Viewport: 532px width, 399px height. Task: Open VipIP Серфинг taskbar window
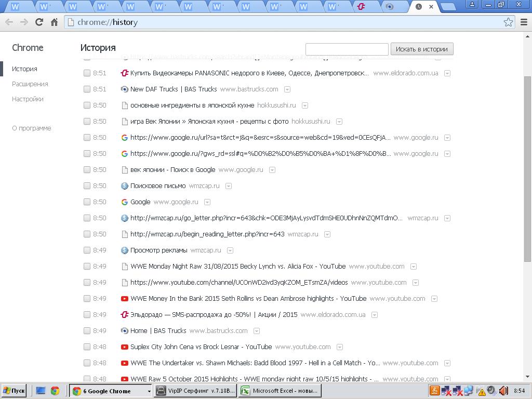click(x=195, y=391)
